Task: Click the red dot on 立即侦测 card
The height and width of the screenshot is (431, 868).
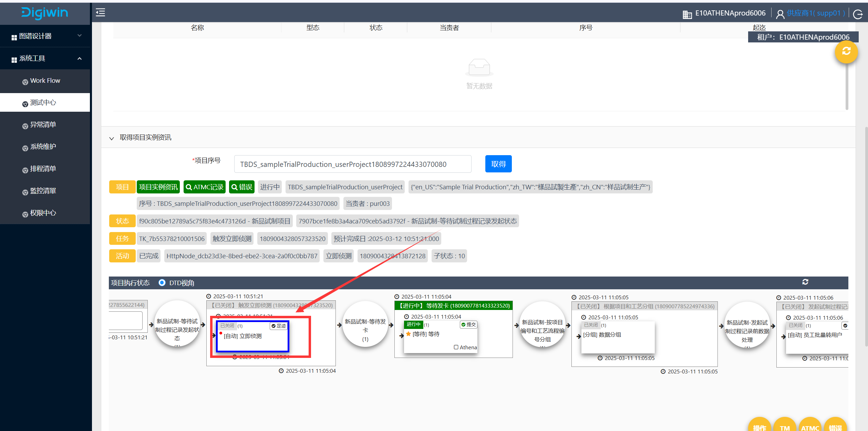Action: (x=221, y=333)
